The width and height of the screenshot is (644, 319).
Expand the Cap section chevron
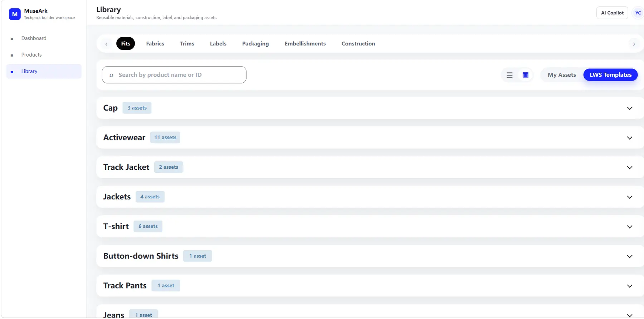(630, 108)
